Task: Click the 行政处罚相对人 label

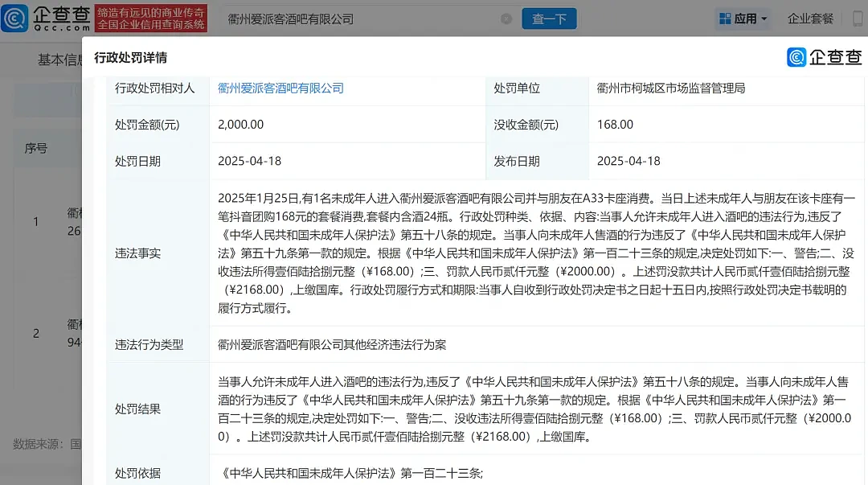Action: click(x=155, y=88)
